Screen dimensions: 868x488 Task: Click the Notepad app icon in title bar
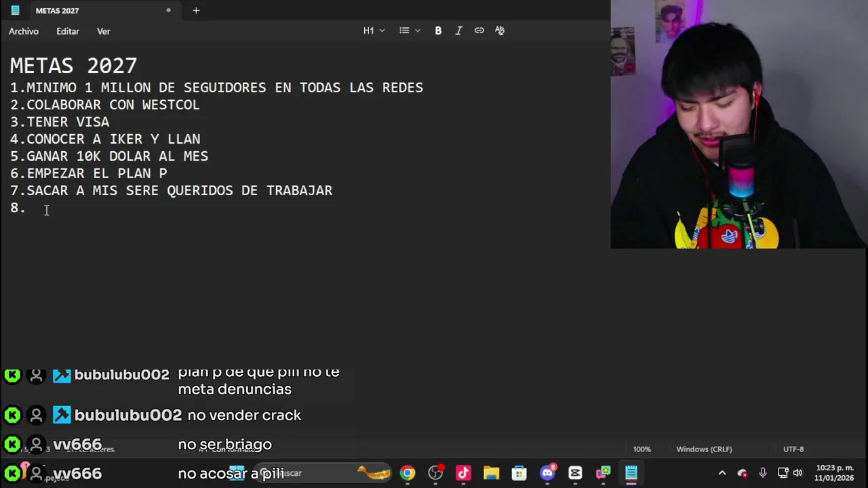pos(15,10)
